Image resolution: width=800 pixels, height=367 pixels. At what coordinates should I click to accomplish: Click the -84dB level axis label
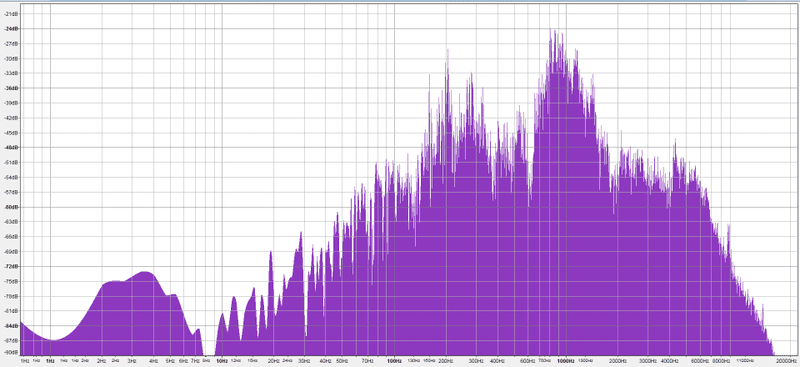coord(10,326)
